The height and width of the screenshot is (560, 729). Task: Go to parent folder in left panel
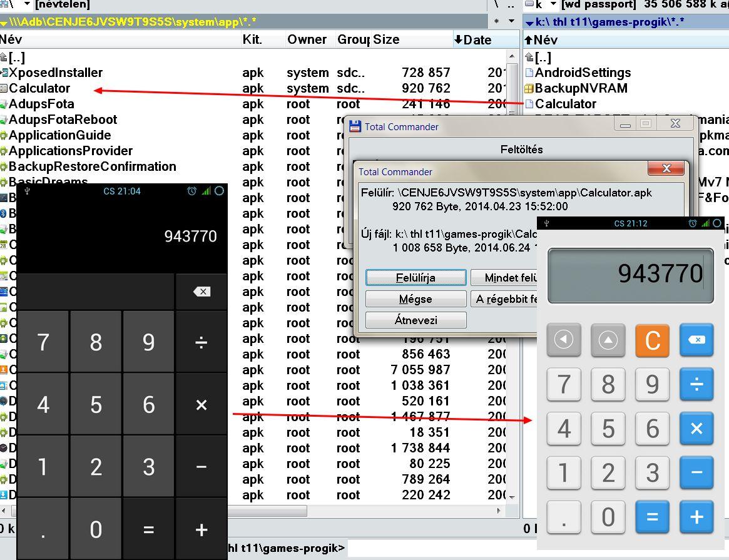pos(13,58)
